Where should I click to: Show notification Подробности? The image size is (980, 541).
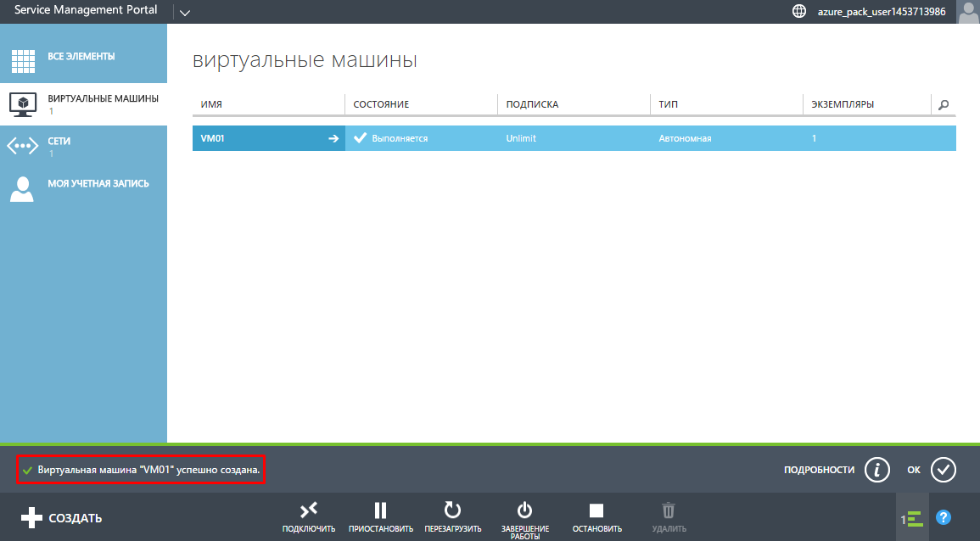[x=876, y=469]
